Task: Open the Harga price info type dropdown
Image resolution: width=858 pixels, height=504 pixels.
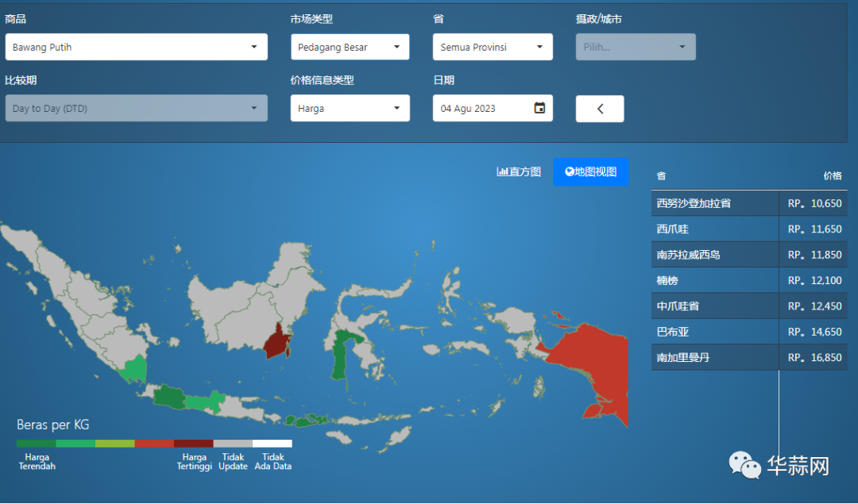Action: [x=350, y=108]
